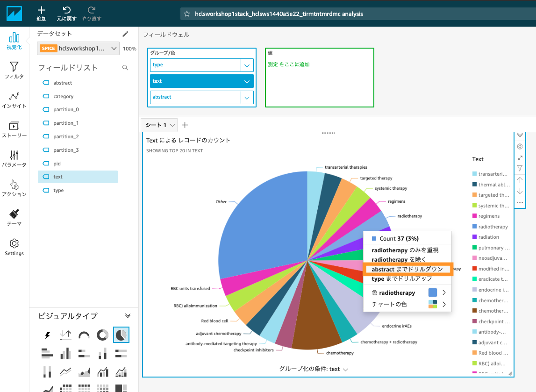The width and height of the screenshot is (536, 392).
Task: Collapse the ビジュアルタイプ panel
Action: tap(128, 316)
